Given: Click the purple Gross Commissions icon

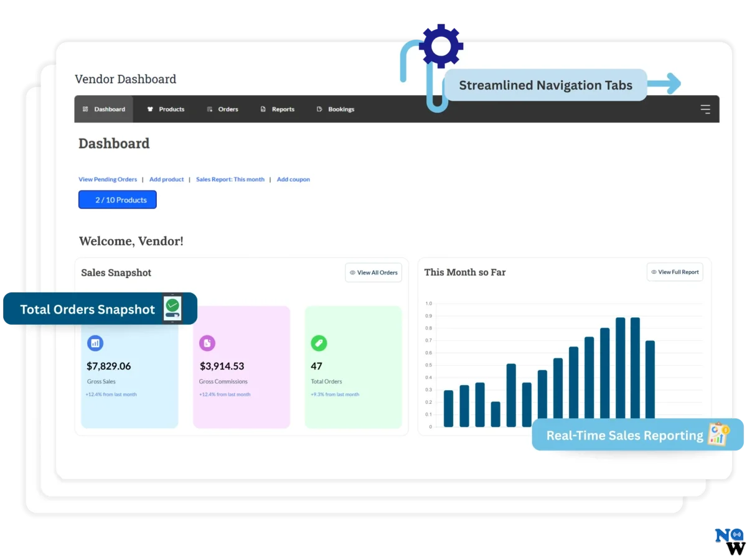Looking at the screenshot, I should [x=207, y=343].
